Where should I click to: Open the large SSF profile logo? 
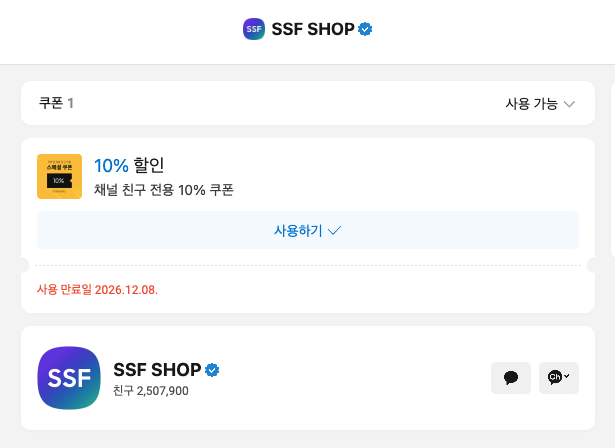68,378
